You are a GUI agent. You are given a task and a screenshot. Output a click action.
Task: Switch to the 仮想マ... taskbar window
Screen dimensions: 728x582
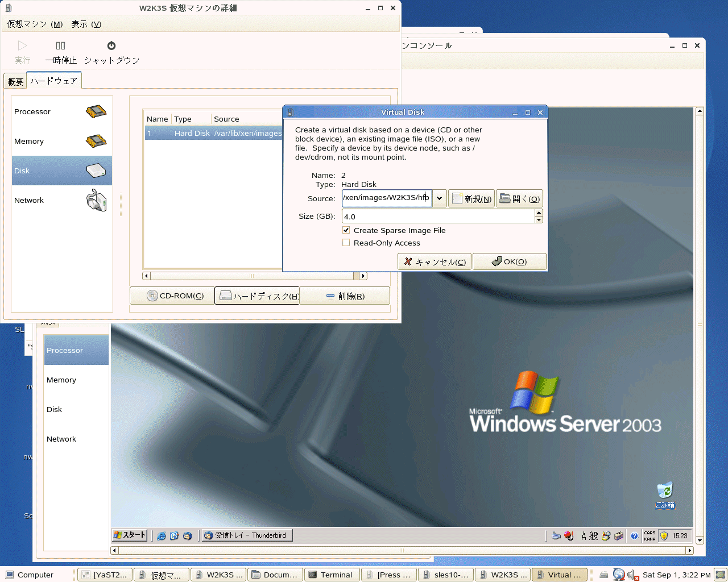pyautogui.click(x=162, y=575)
